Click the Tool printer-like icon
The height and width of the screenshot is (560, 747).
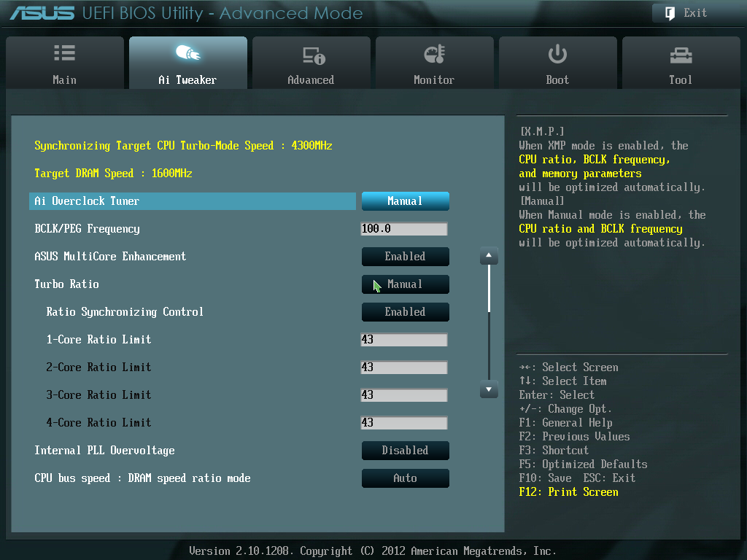pos(681,55)
